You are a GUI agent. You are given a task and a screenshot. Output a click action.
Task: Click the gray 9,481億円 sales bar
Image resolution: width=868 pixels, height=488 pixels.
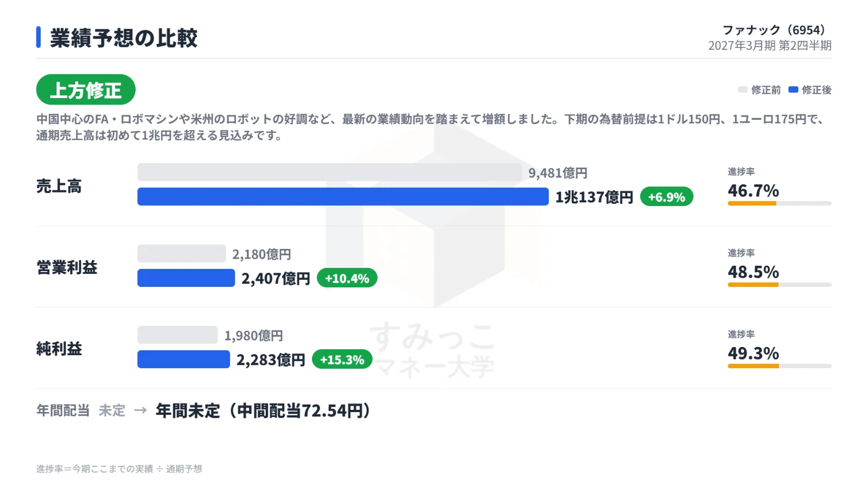click(x=330, y=172)
